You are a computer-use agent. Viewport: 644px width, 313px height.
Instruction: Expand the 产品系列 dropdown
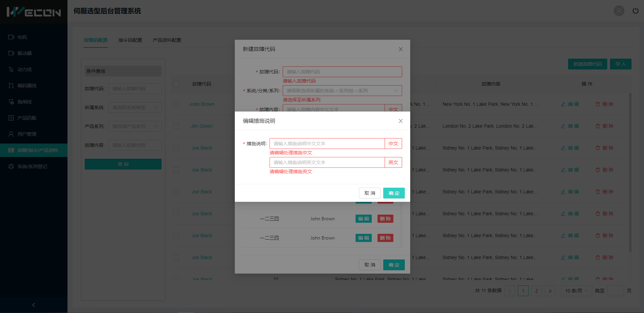135,126
